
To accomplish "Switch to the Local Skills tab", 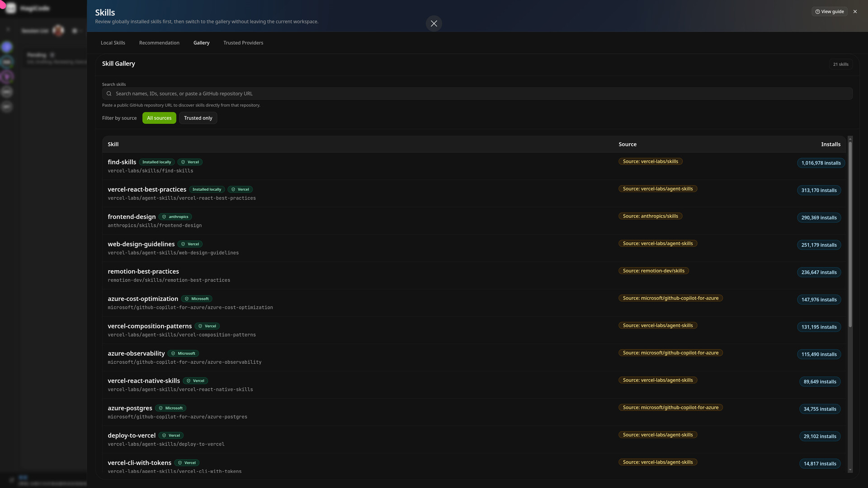I will [113, 43].
